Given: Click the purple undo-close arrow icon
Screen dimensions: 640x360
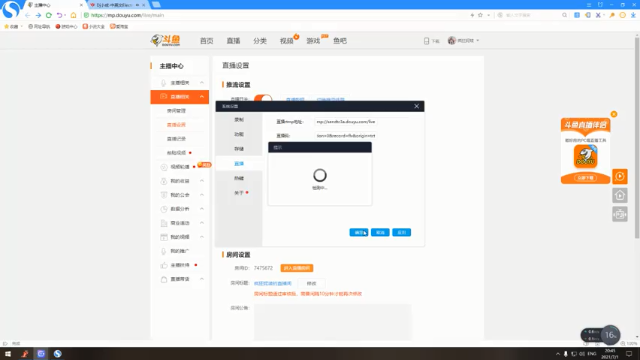Looking at the screenshot, I should (60, 15).
